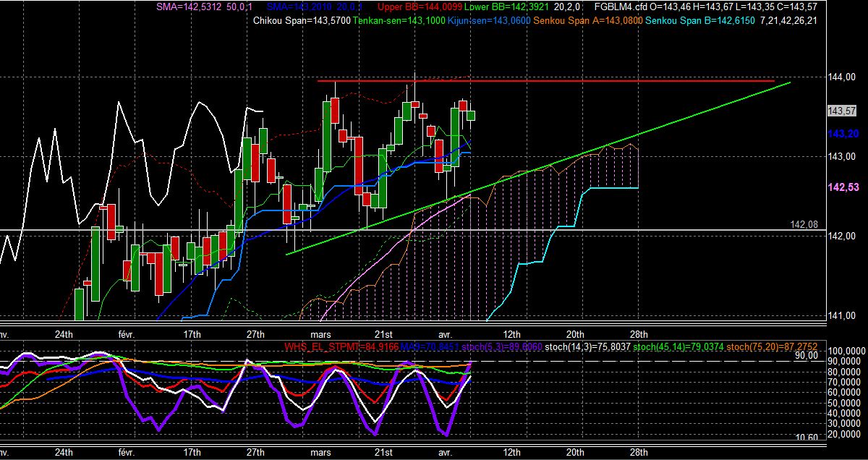Click the 20,0000 stochastic scale value

(x=844, y=434)
